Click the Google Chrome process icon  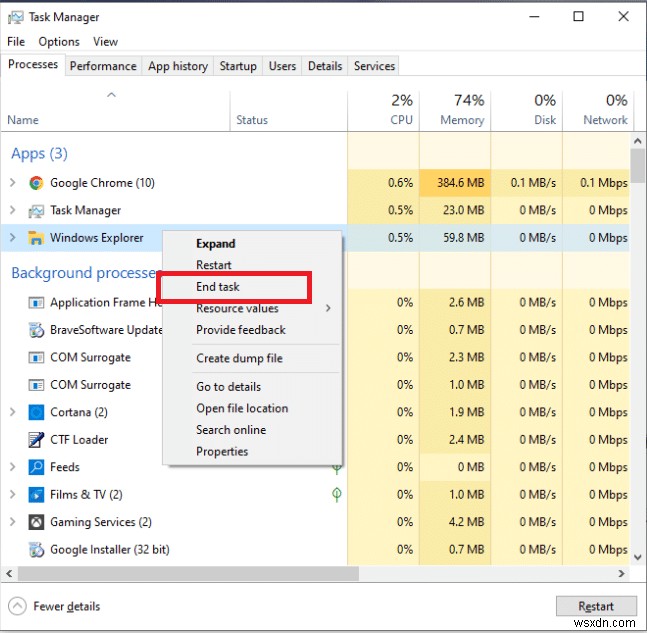[x=36, y=183]
